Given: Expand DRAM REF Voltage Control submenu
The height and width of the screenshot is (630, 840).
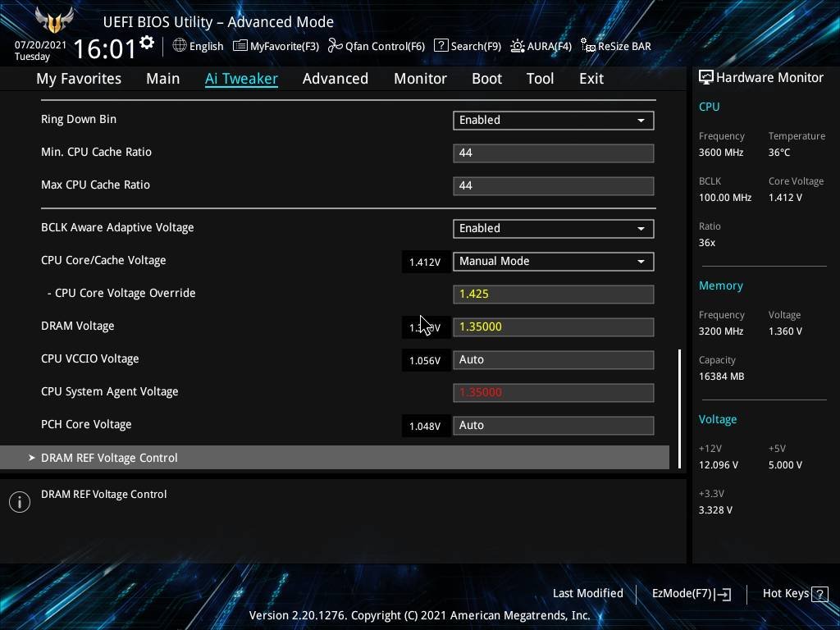Looking at the screenshot, I should 109,458.
